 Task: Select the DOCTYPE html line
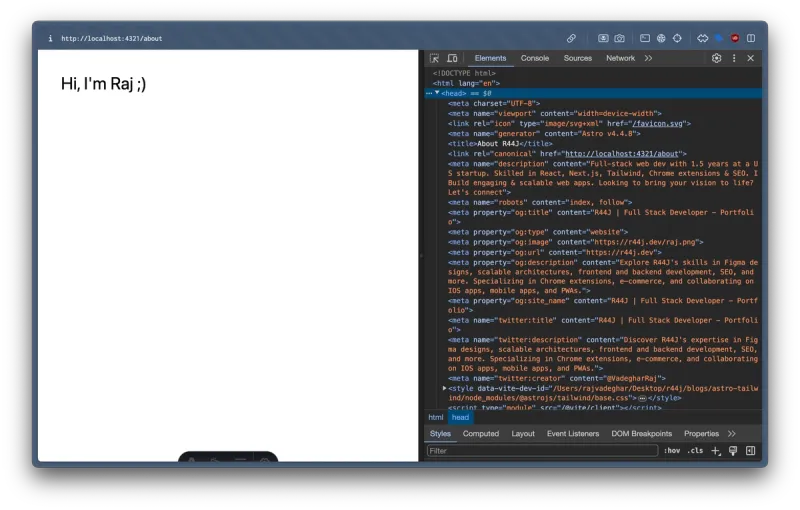tap(464, 73)
